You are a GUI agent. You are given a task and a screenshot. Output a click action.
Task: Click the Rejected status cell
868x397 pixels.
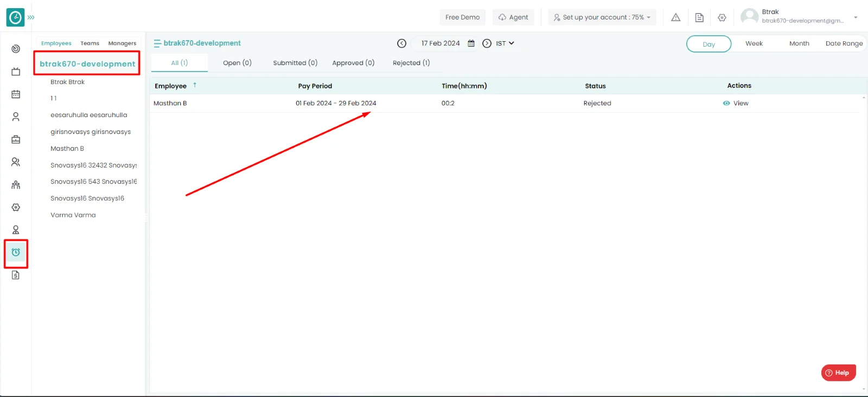(x=597, y=103)
